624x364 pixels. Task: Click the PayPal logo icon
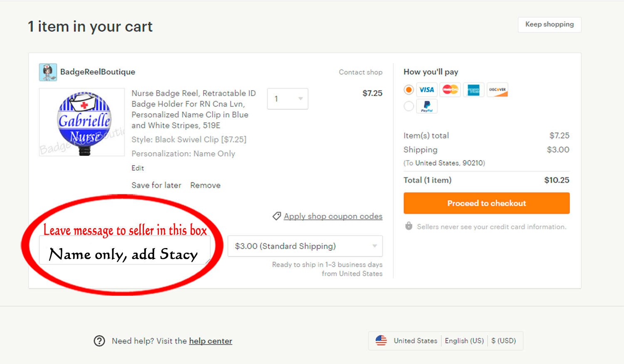click(427, 106)
